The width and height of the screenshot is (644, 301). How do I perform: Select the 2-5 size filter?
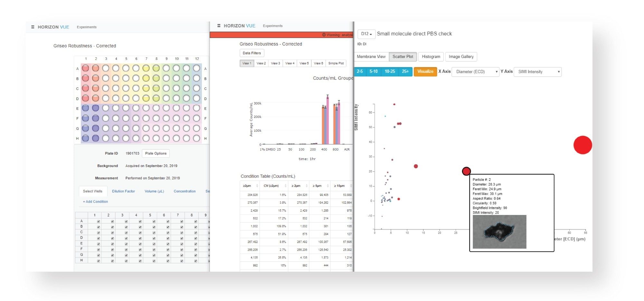pyautogui.click(x=360, y=72)
